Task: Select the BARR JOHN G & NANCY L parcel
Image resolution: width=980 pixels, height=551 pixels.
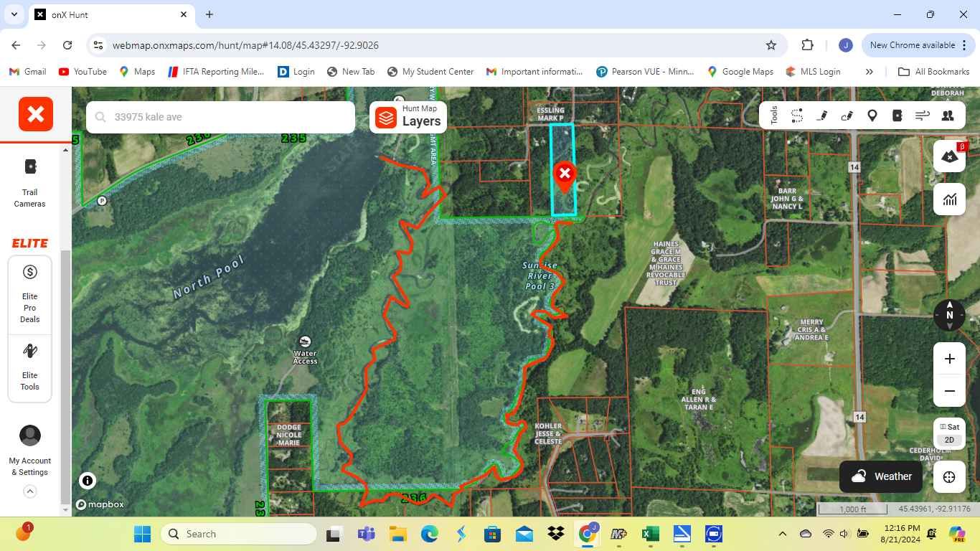Action: pos(787,199)
